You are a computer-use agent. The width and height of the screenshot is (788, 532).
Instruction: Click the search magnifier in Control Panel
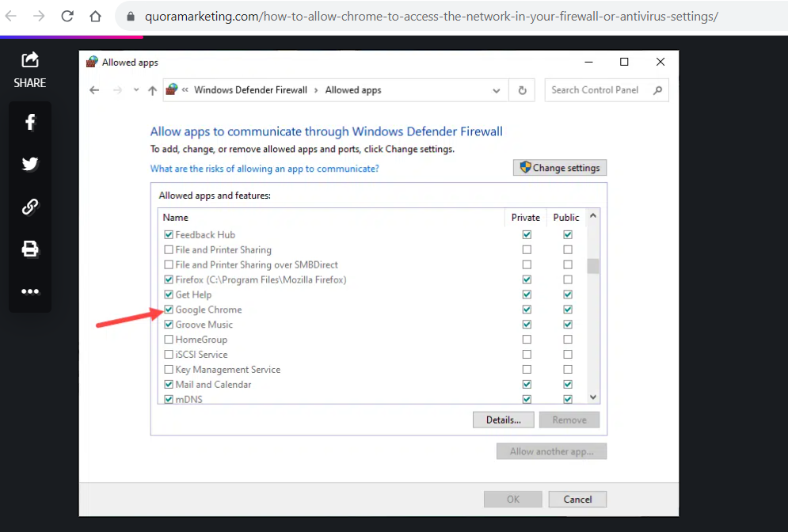coord(657,90)
